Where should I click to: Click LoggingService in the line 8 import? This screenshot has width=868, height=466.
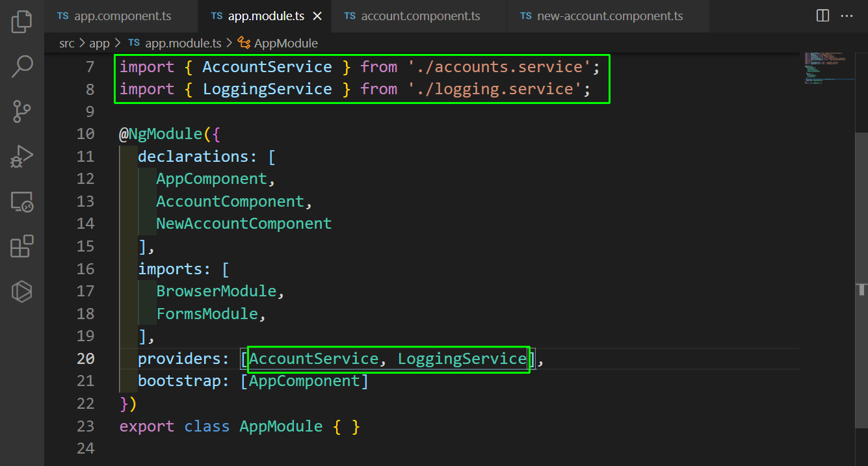tap(267, 89)
